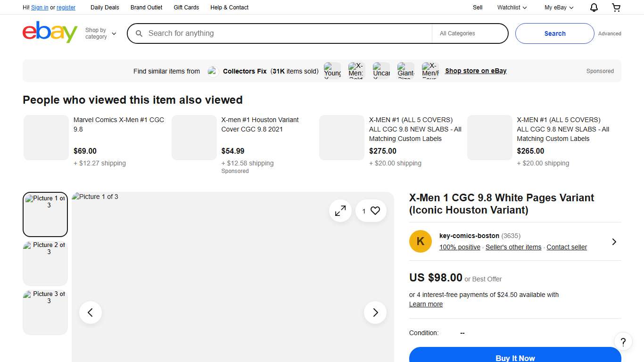
Task: View seller details chevron arrow
Action: pyautogui.click(x=614, y=242)
